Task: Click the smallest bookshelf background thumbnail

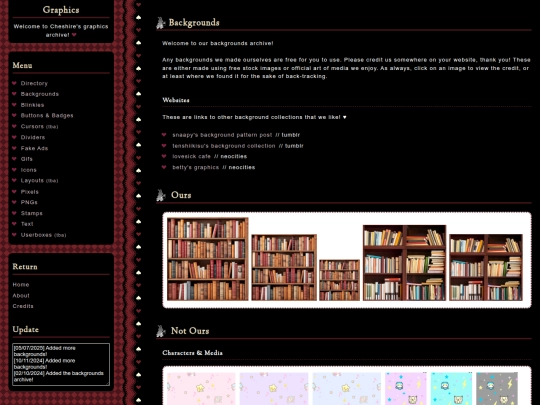Action: coord(339,280)
